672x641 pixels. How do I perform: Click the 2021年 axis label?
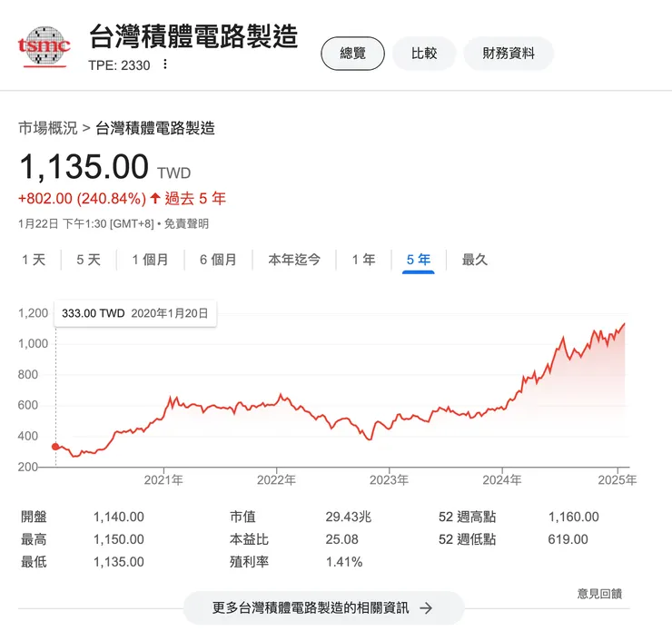pyautogui.click(x=163, y=480)
